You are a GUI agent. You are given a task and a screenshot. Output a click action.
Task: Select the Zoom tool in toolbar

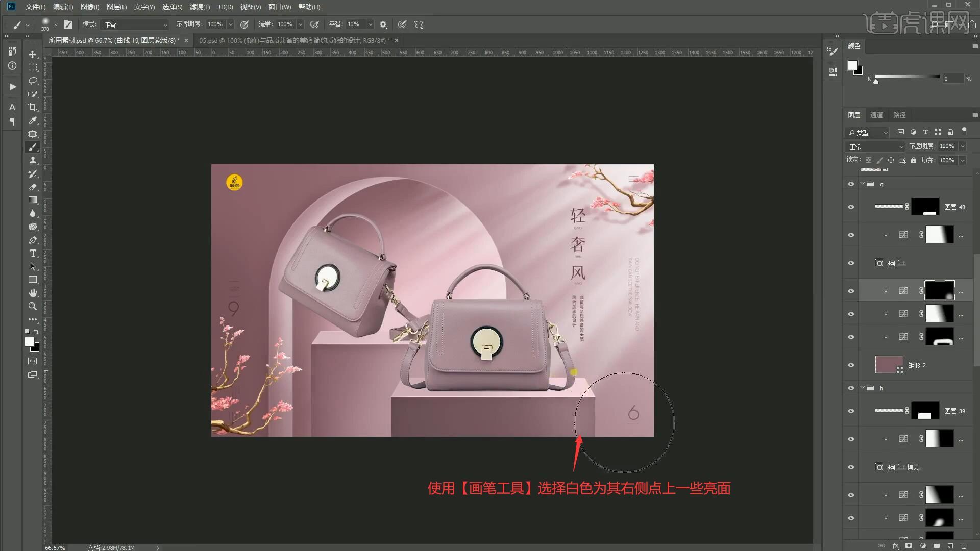click(x=33, y=306)
